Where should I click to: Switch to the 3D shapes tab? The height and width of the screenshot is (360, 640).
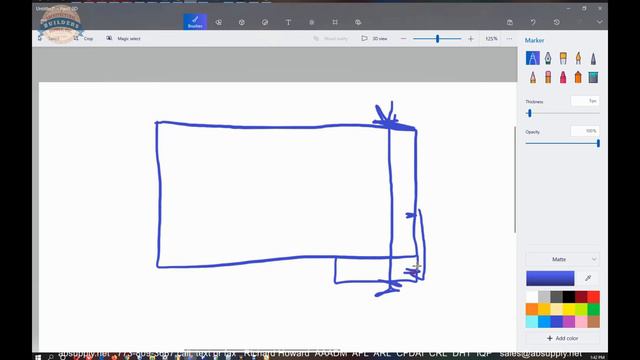coord(242,22)
